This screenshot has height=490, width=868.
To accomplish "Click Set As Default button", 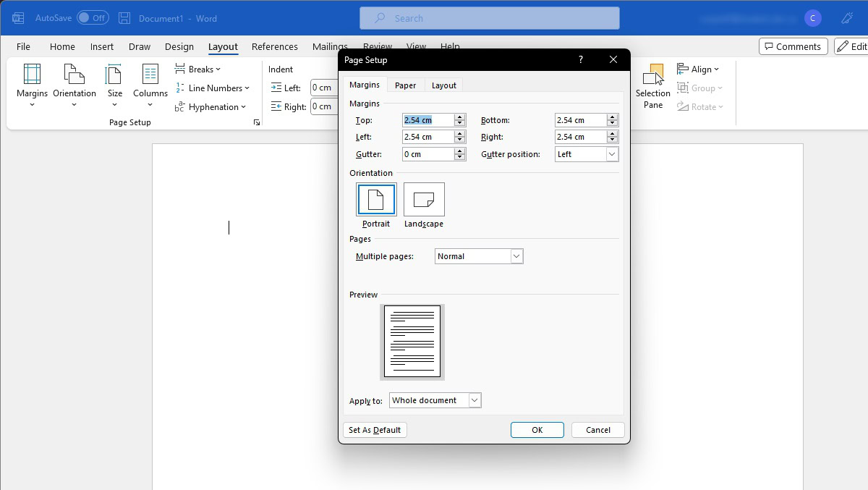I will pos(375,430).
